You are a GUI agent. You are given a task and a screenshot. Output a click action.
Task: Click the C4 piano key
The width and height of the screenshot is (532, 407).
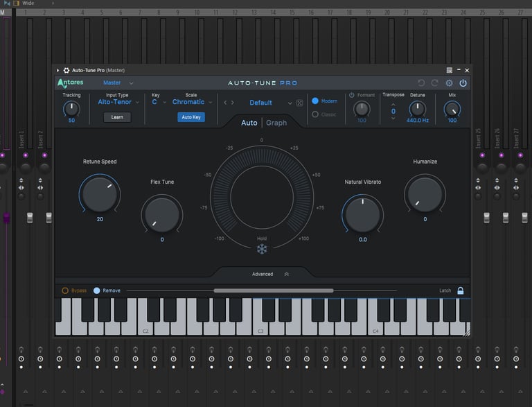[x=375, y=329]
